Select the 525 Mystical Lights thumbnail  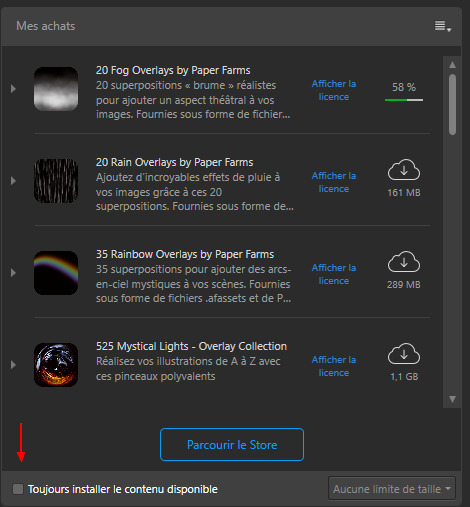[56, 365]
